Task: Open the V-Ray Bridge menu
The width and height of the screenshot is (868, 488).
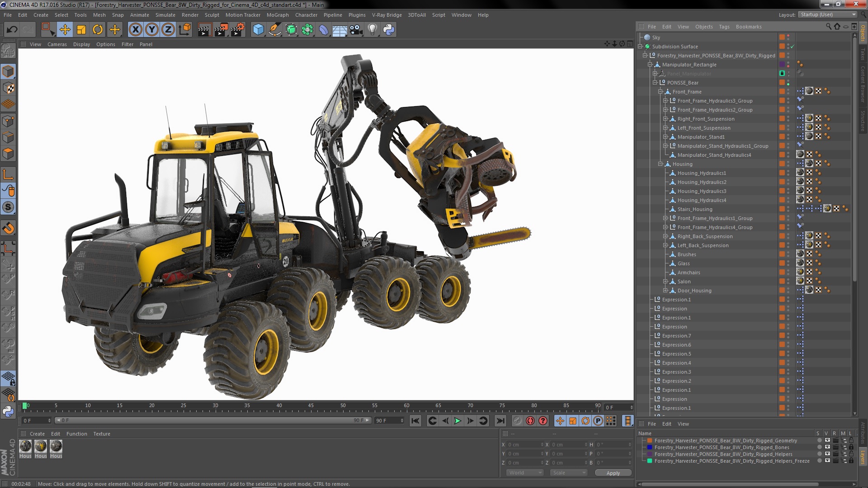Action: [387, 15]
